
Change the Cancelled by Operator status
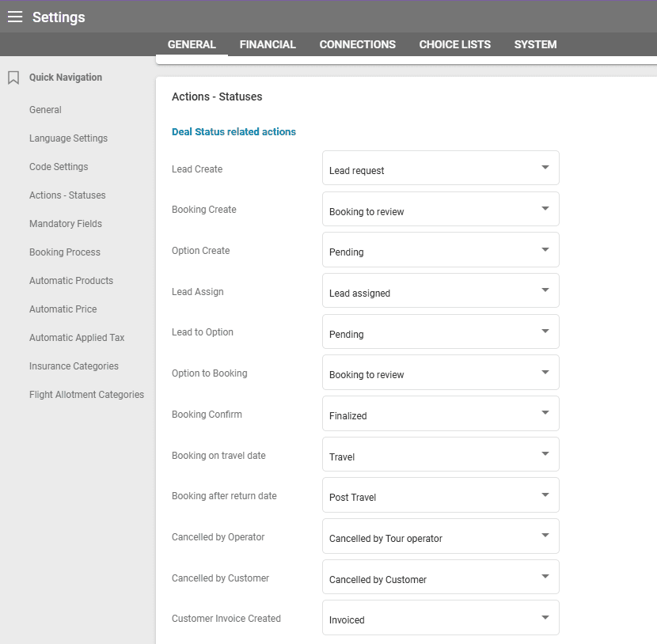[x=440, y=537]
